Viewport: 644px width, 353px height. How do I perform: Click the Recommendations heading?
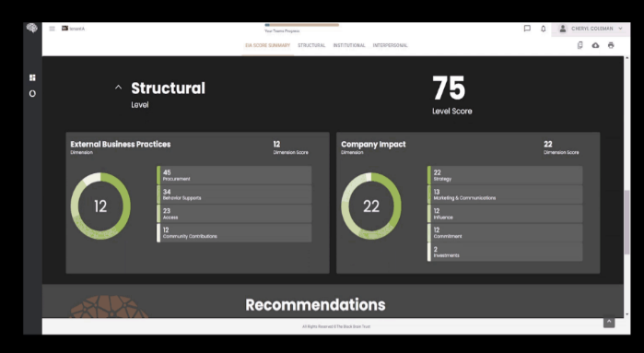click(315, 305)
